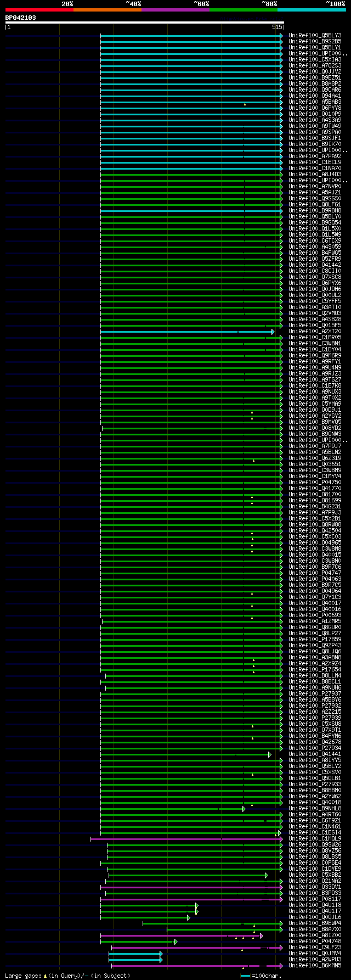Select hit label UniRef100_Q1L5X0
The height and width of the screenshot is (980, 351).
[x=315, y=229]
